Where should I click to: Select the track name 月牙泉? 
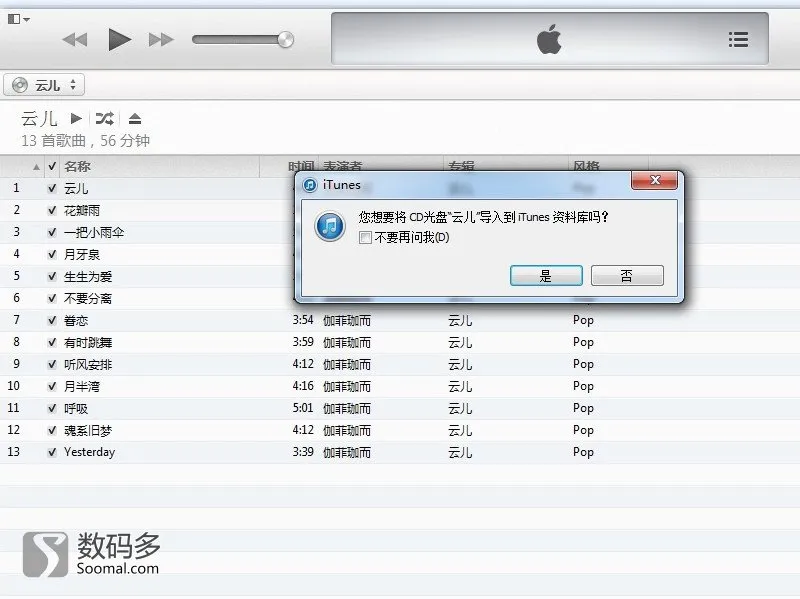(x=82, y=255)
